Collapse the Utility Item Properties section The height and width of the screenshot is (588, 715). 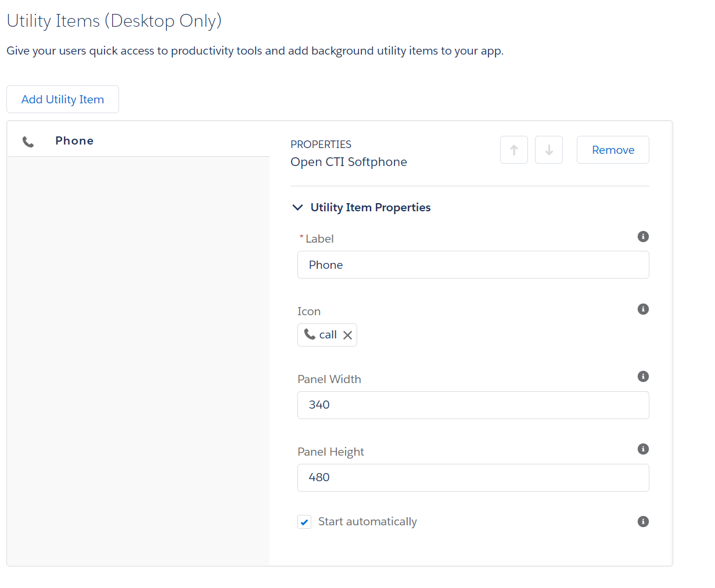(298, 207)
